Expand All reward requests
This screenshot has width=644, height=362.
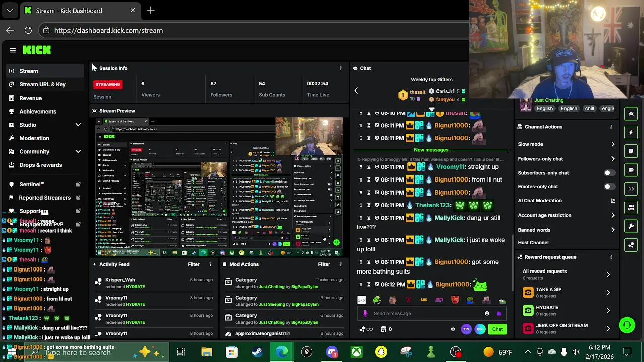tap(608, 274)
